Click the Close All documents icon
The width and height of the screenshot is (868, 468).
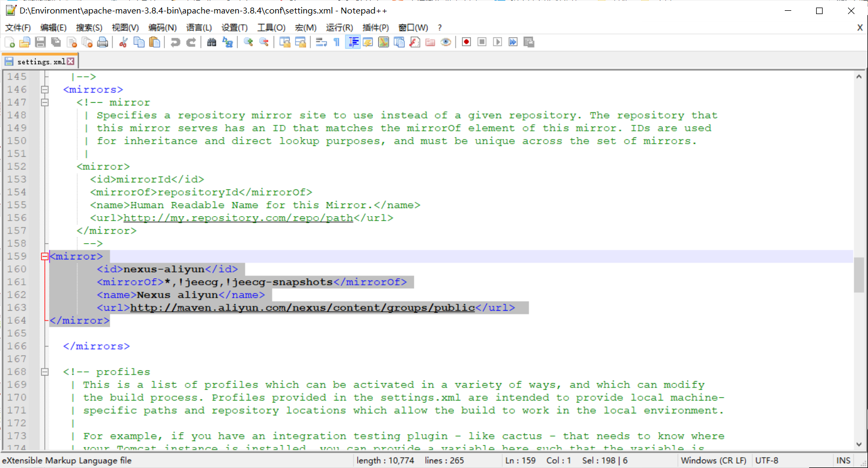pos(87,42)
